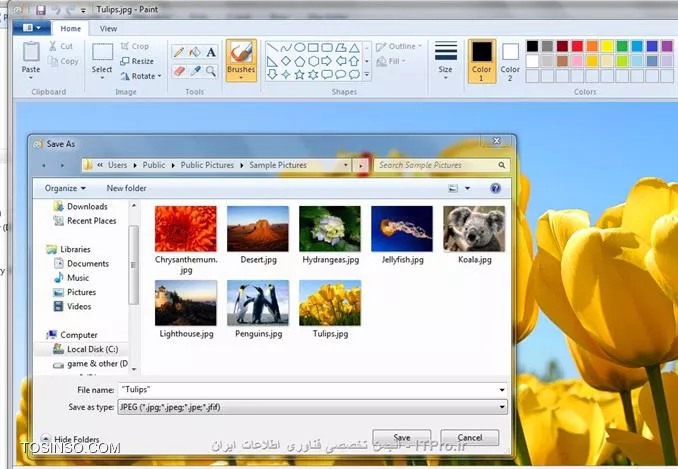This screenshot has height=469, width=678.
Task: Select the Magnifier tool
Action: tap(211, 71)
